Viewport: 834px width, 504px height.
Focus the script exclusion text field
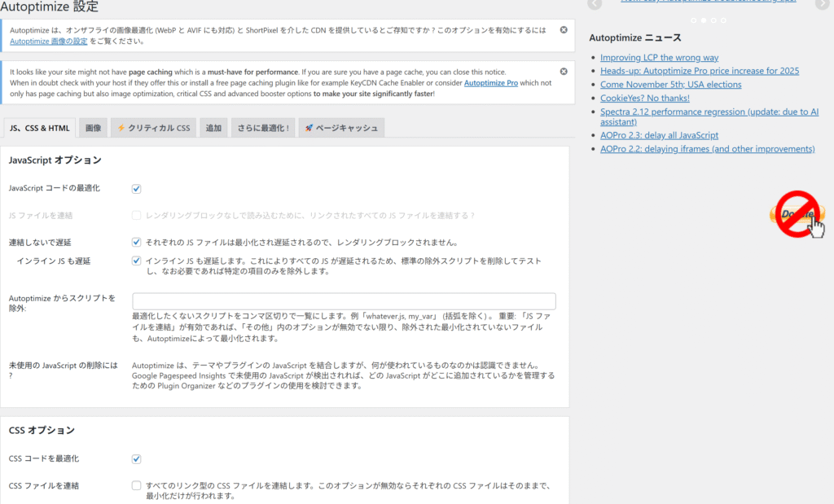point(344,301)
